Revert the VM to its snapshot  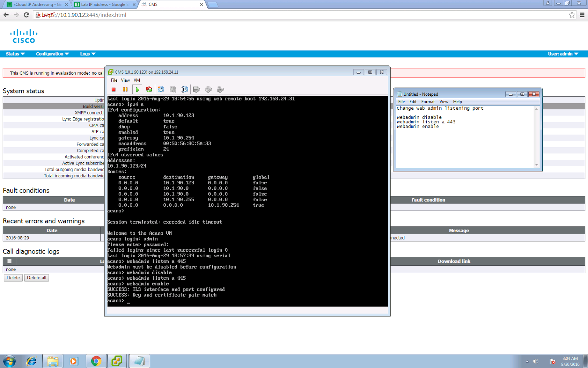coord(173,89)
